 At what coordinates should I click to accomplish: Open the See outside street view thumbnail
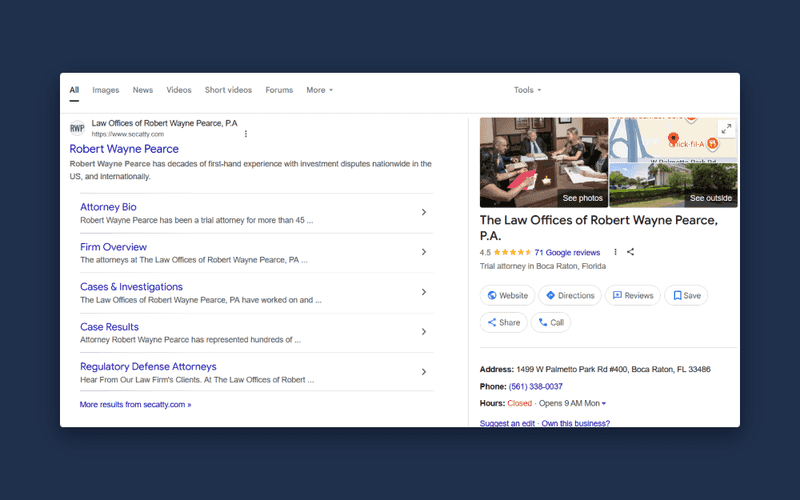673,185
